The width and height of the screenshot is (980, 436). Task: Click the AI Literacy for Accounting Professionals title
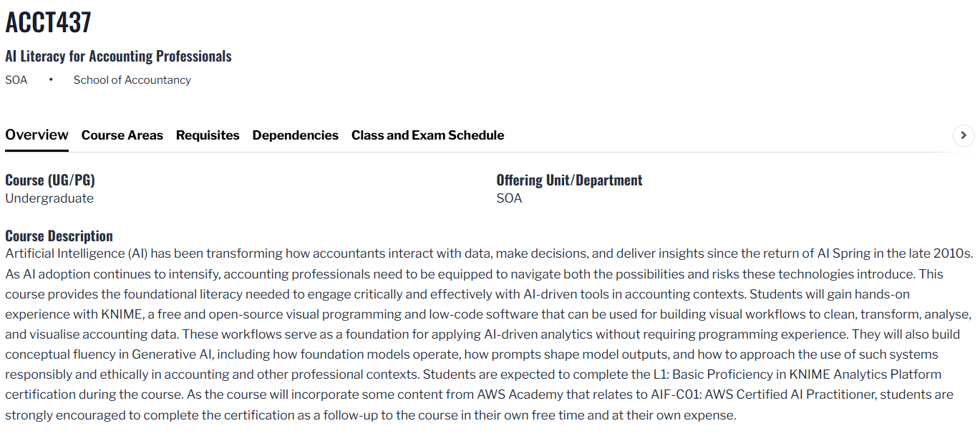pyautogui.click(x=118, y=56)
